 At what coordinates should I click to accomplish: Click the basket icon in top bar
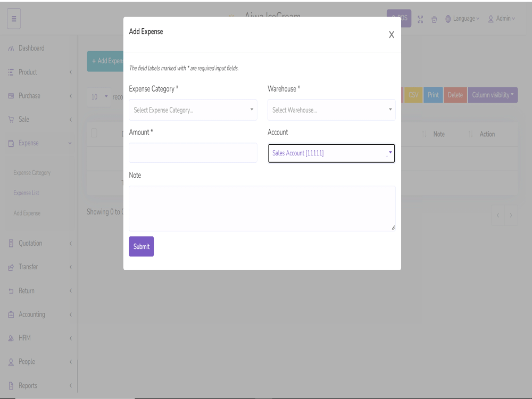[x=434, y=19]
